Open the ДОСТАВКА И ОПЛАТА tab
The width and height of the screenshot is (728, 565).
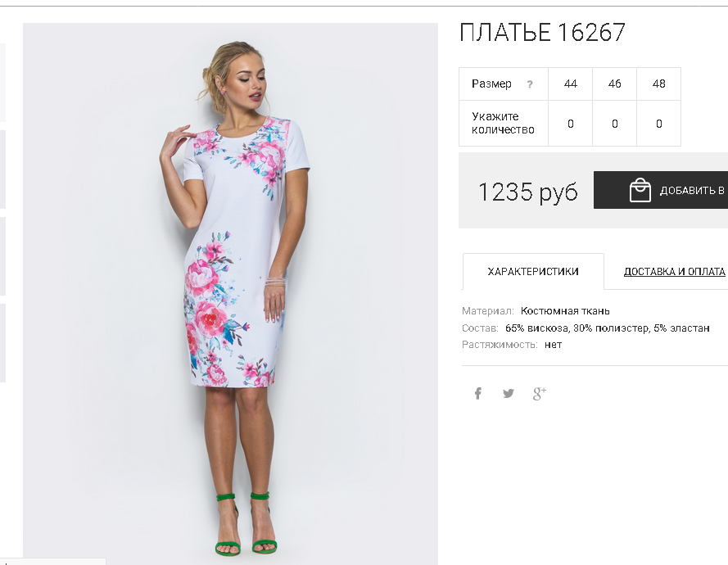(x=674, y=272)
